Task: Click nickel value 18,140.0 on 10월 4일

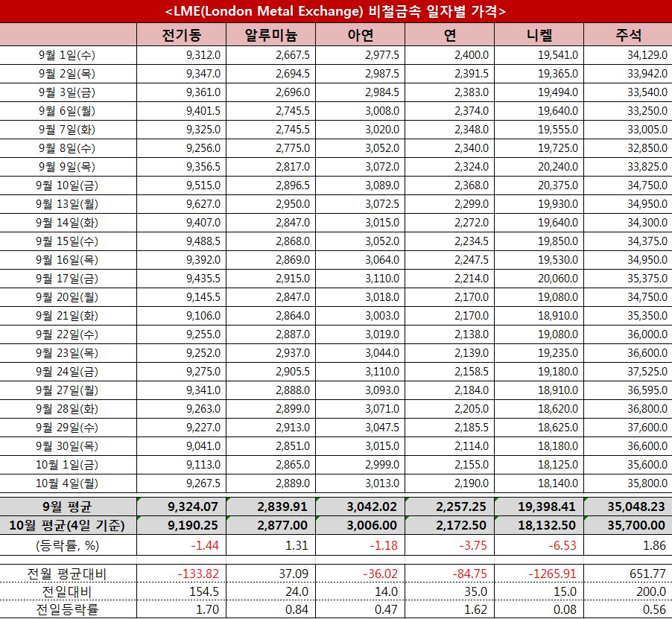Action: coord(558,483)
